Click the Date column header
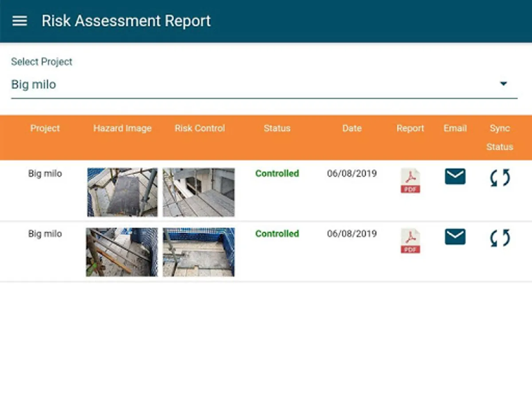Viewport: 532px width, 399px height. tap(352, 128)
